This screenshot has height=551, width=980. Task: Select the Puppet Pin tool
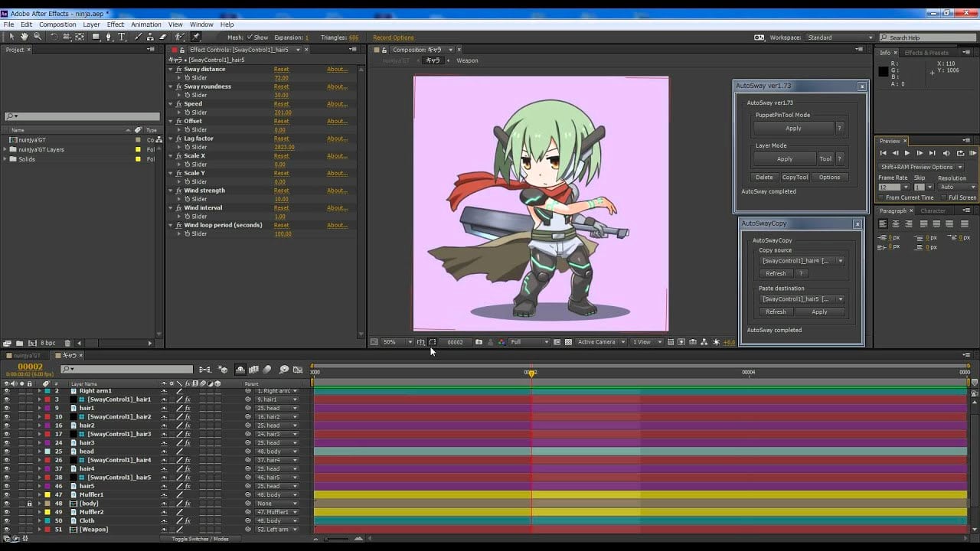pos(195,37)
